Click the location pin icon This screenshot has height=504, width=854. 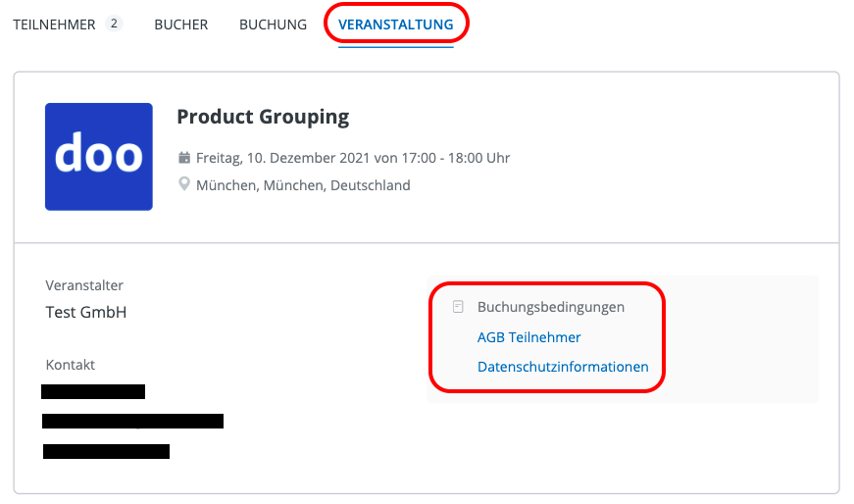(x=183, y=184)
